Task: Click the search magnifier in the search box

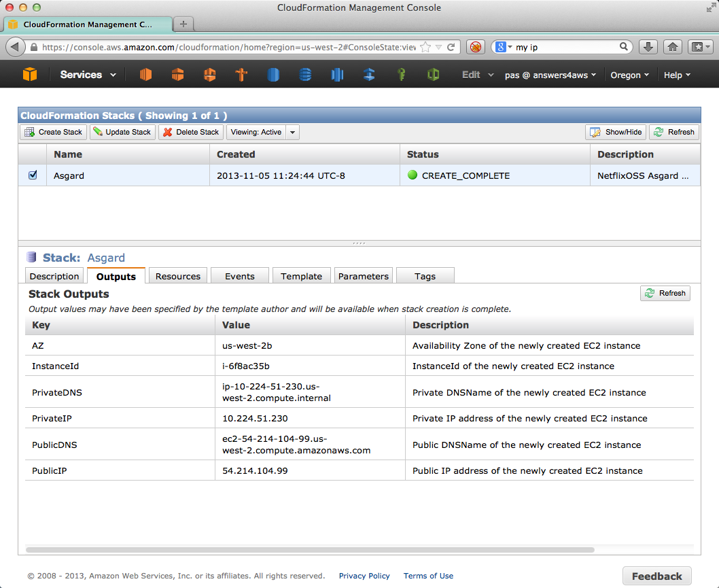Action: click(623, 47)
